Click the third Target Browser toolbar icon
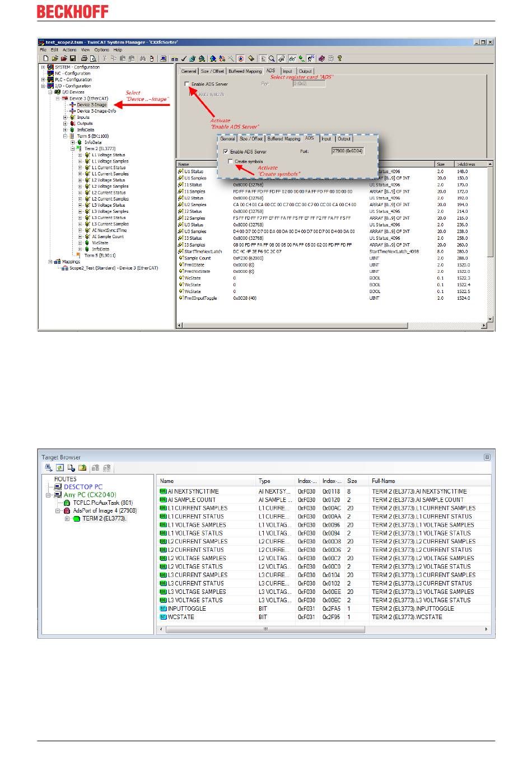This screenshot has width=532, height=767. click(71, 468)
